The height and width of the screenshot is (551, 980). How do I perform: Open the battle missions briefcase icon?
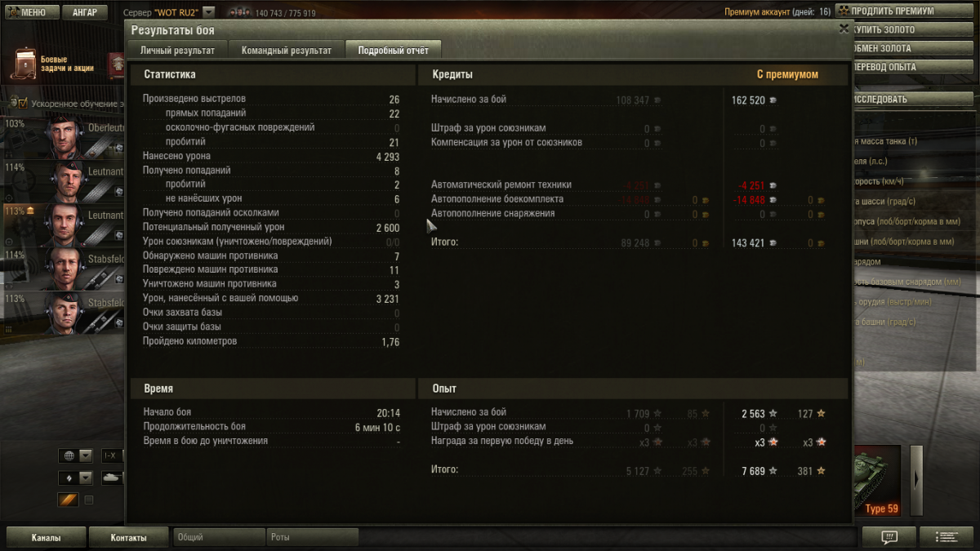(x=24, y=64)
